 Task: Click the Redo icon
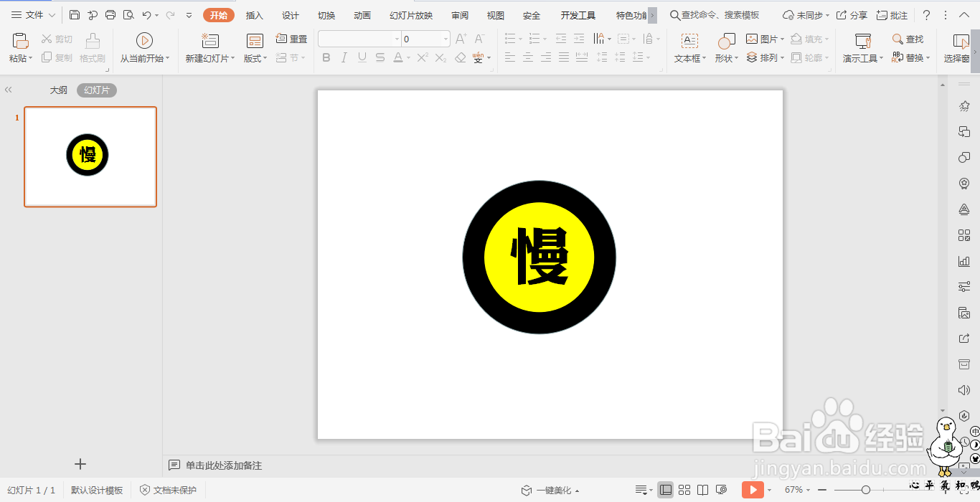point(170,15)
